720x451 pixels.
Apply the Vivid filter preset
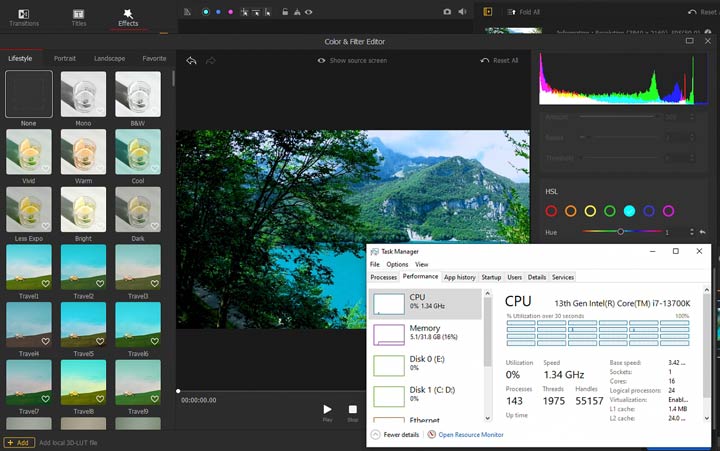tap(28, 152)
